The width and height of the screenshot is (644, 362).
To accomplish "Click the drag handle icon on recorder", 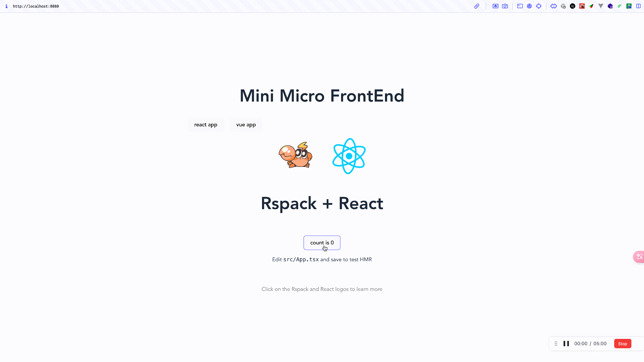I will (556, 343).
